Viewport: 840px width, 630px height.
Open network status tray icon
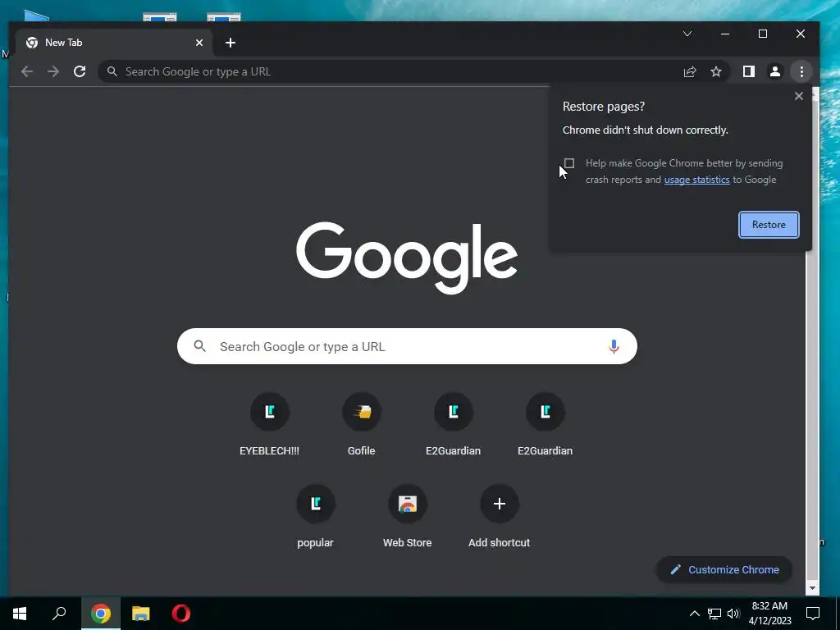pyautogui.click(x=714, y=614)
